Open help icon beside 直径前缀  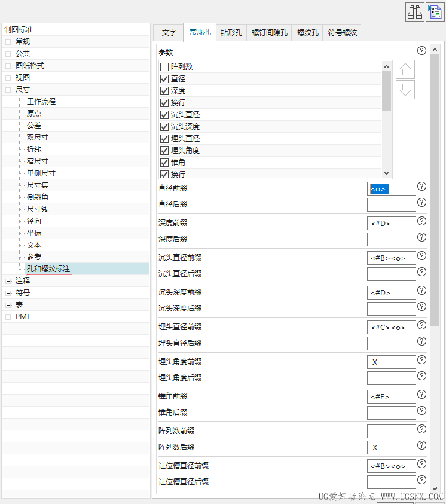tap(421, 186)
